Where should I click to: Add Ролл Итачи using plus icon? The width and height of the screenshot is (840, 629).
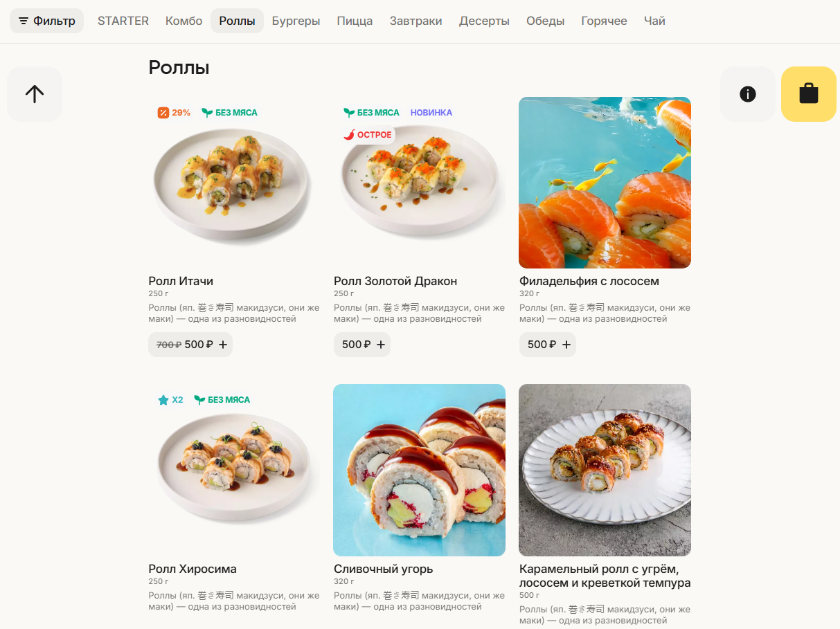pos(223,345)
